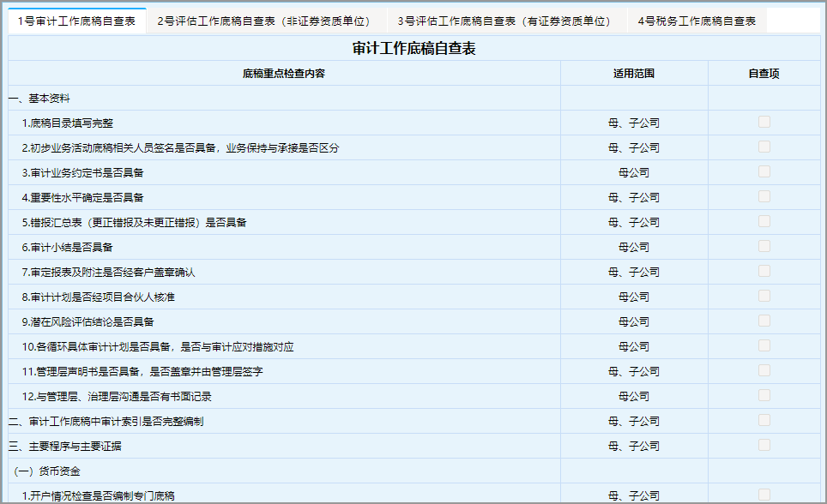Check the 与管理层、治理层沟通是否有书面记录 checkbox
The height and width of the screenshot is (504, 827).
pyautogui.click(x=764, y=396)
